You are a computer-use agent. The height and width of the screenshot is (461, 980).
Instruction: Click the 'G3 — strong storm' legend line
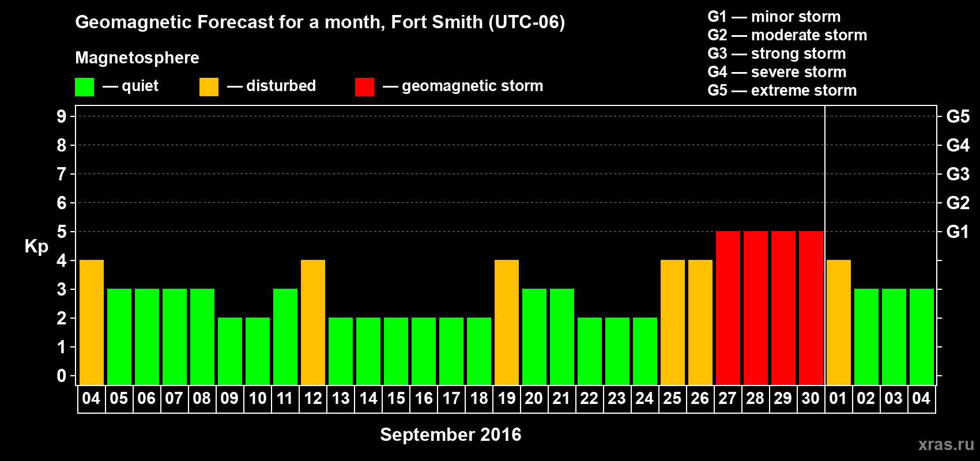[777, 54]
